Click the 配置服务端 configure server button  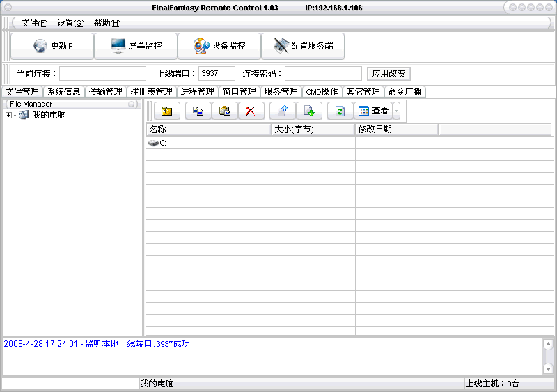pos(302,46)
